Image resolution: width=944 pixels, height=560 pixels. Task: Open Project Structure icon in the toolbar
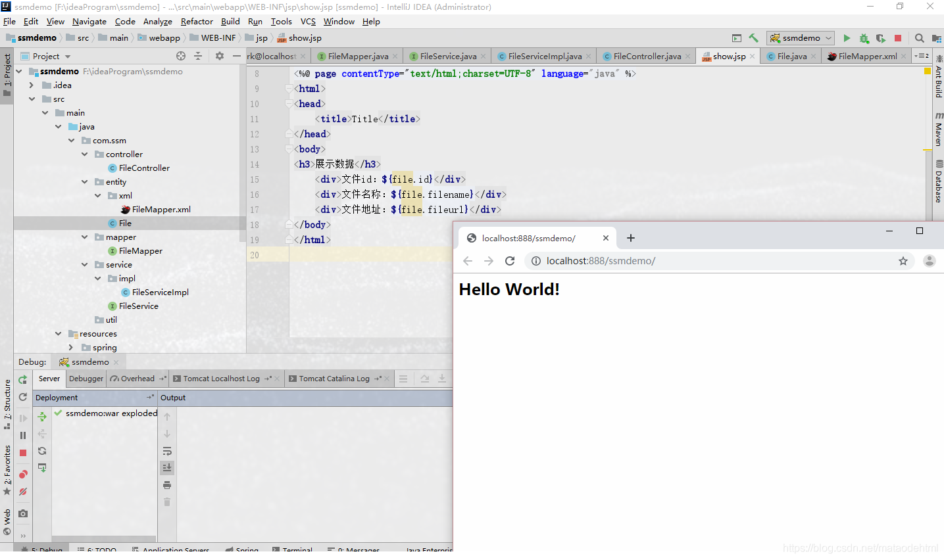click(x=936, y=38)
